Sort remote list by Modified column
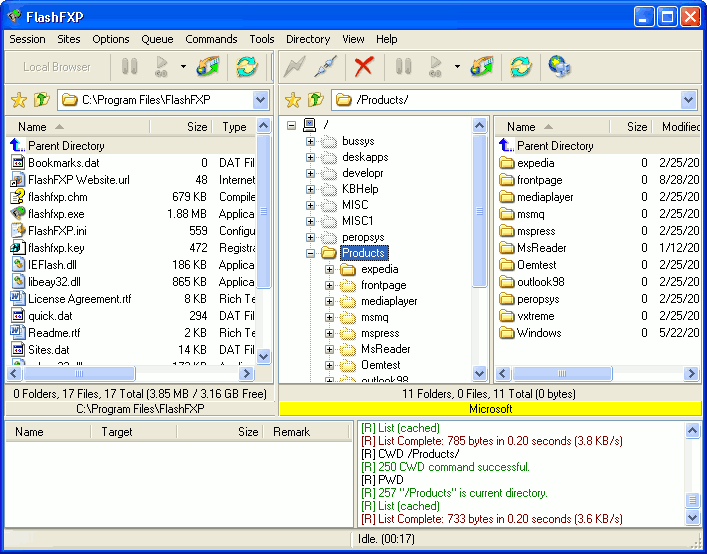The image size is (707, 554). (x=677, y=127)
